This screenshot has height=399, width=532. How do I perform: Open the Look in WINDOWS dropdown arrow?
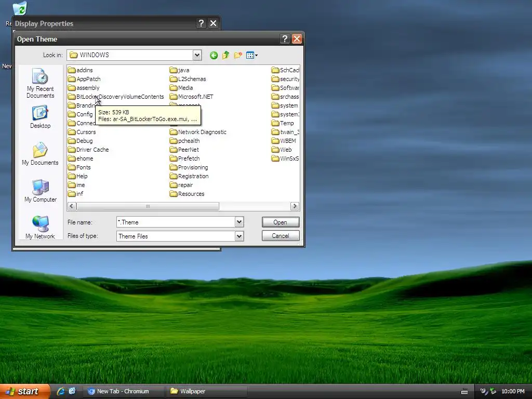[x=197, y=55]
